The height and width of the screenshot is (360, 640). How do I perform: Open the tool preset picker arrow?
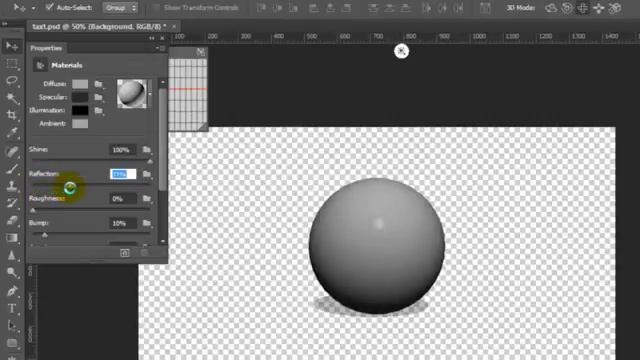[x=33, y=8]
